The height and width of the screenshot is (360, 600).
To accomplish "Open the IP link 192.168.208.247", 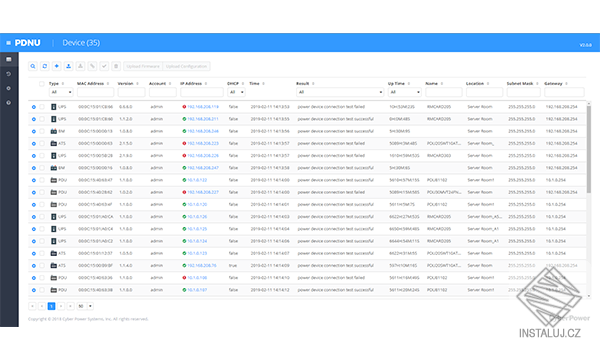I will pos(203,168).
